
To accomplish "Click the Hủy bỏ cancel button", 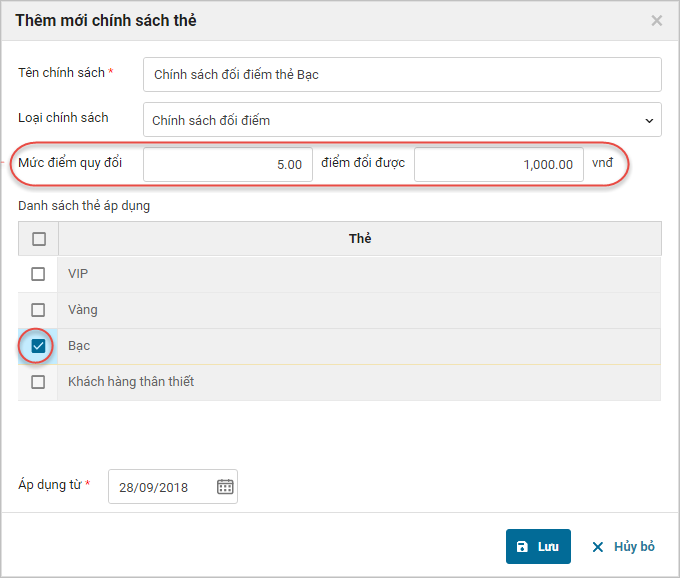I will tap(623, 547).
